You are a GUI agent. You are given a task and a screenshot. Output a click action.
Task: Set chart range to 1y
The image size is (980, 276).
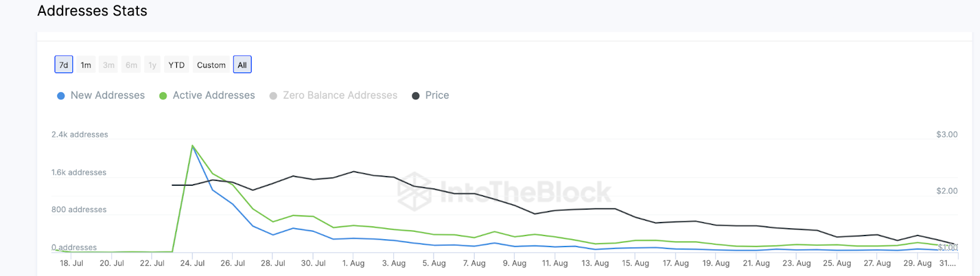tap(153, 65)
